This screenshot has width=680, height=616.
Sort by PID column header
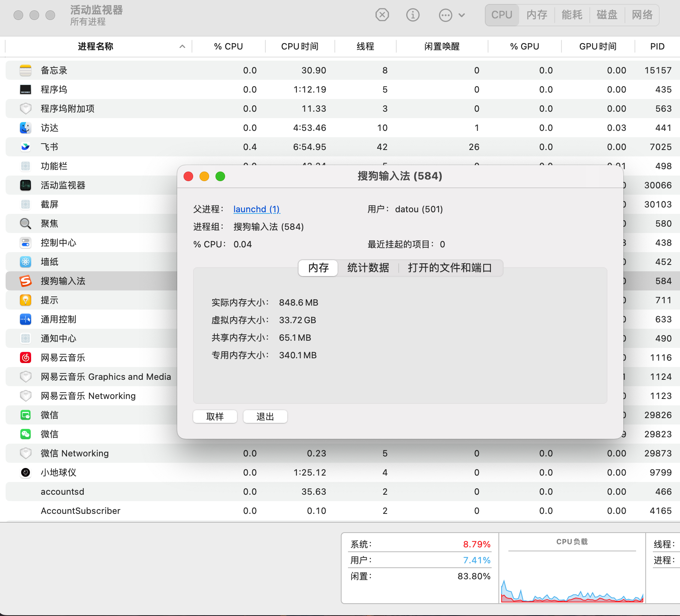[657, 46]
